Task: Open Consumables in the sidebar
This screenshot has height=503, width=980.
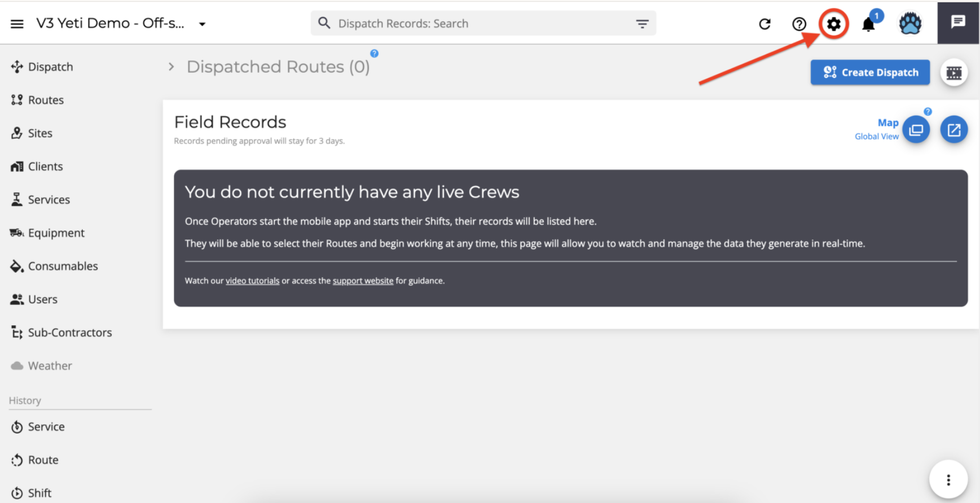Action: [x=54, y=266]
